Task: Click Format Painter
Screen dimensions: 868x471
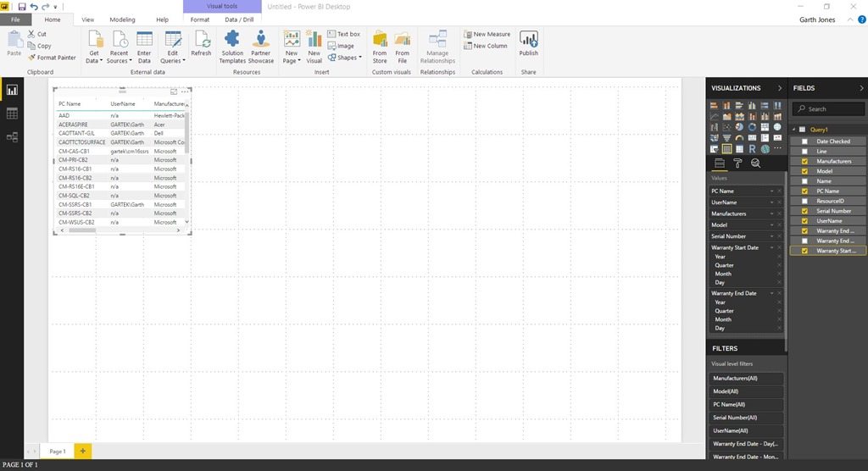Action: 52,58
